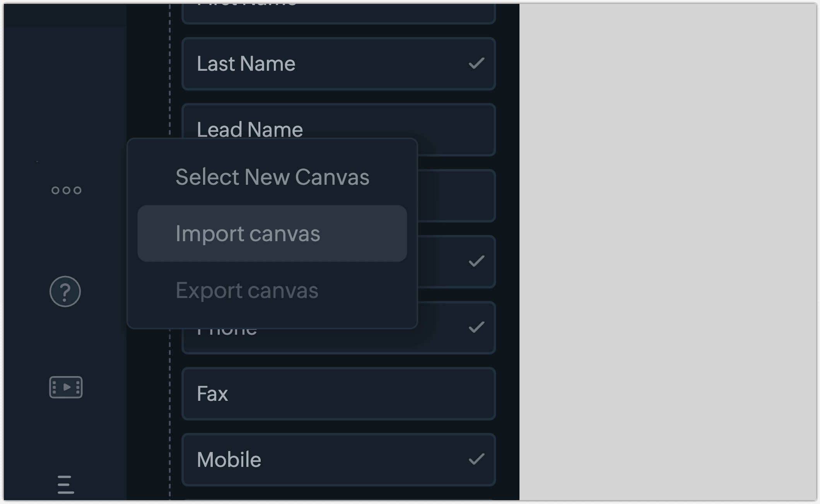Click the cut-off First Name field at top
Screen dimensions: 820x504
[x=338, y=14]
